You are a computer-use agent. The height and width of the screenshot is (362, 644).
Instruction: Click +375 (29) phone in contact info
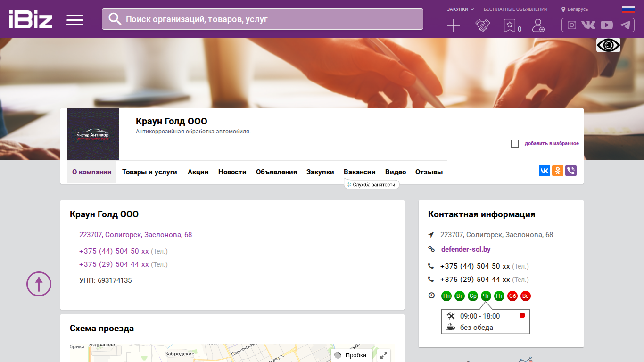(x=475, y=280)
